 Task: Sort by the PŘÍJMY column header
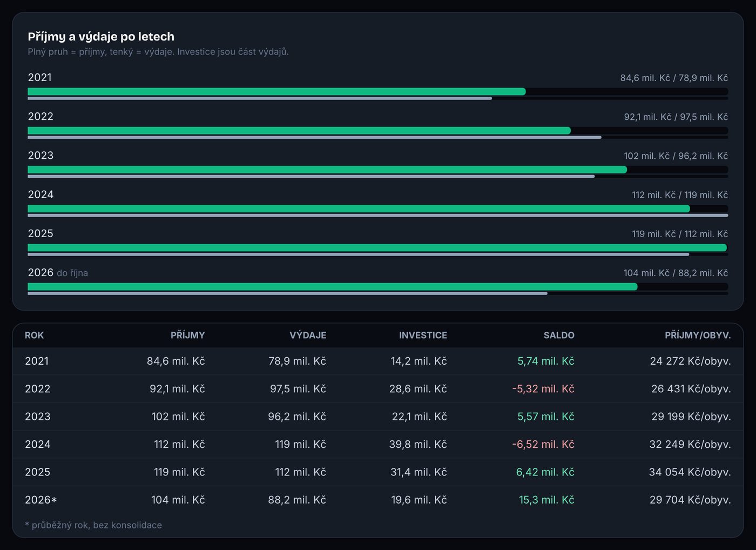[x=187, y=335]
